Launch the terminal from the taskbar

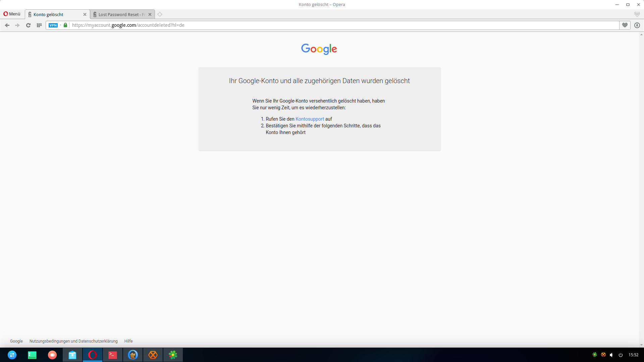[x=113, y=355]
